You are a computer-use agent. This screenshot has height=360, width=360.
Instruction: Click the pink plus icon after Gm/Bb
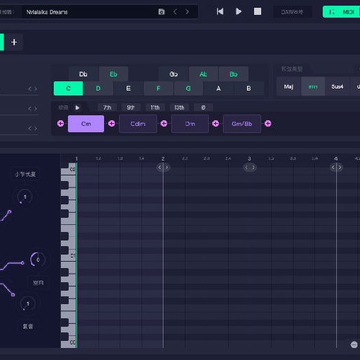tap(268, 124)
